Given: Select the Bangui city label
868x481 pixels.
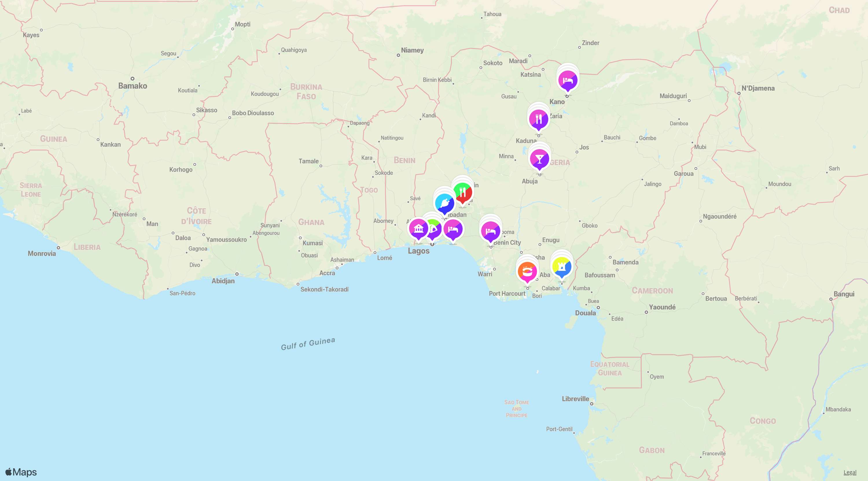Looking at the screenshot, I should (x=844, y=294).
